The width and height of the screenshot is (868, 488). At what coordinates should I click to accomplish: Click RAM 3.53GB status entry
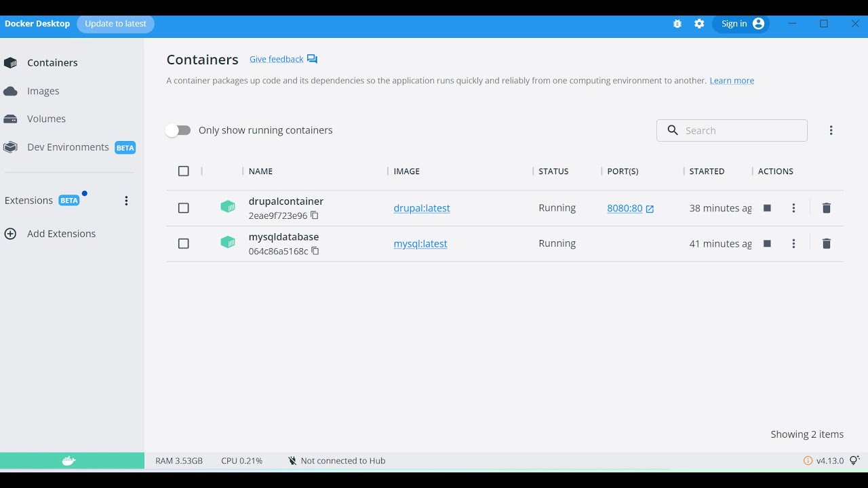point(179,461)
